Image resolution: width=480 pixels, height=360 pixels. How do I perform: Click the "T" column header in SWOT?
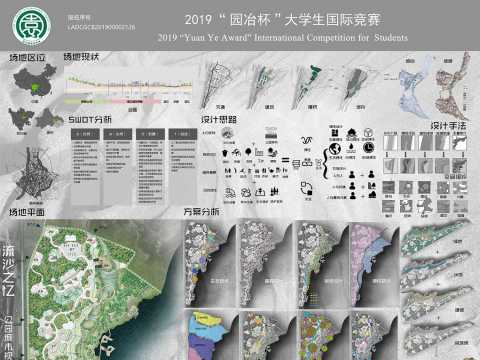pyautogui.click(x=183, y=134)
